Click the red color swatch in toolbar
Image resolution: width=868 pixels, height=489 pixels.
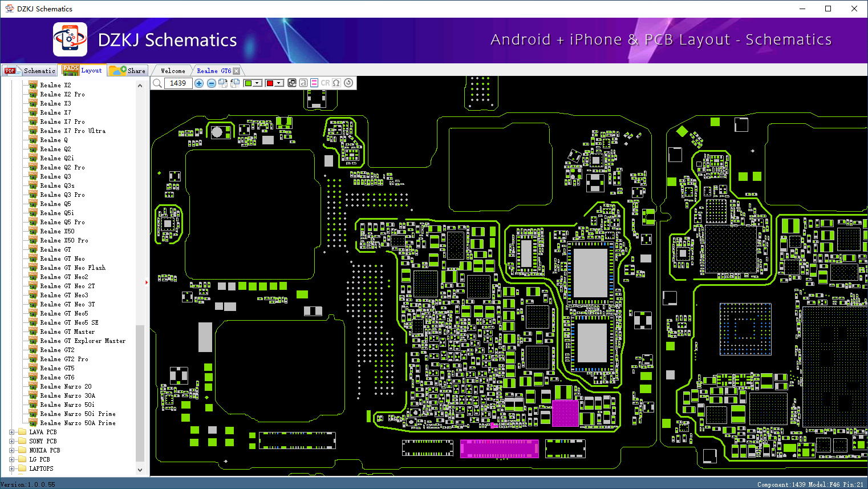[270, 83]
